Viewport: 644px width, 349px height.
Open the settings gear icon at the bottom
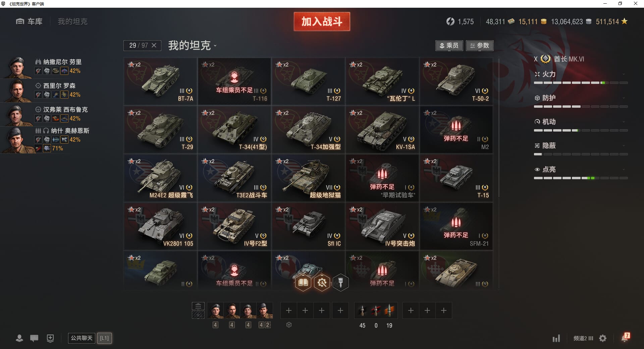pyautogui.click(x=603, y=338)
